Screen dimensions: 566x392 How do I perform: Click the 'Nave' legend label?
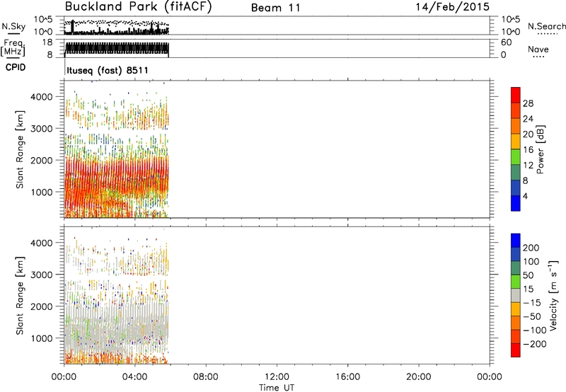(538, 49)
